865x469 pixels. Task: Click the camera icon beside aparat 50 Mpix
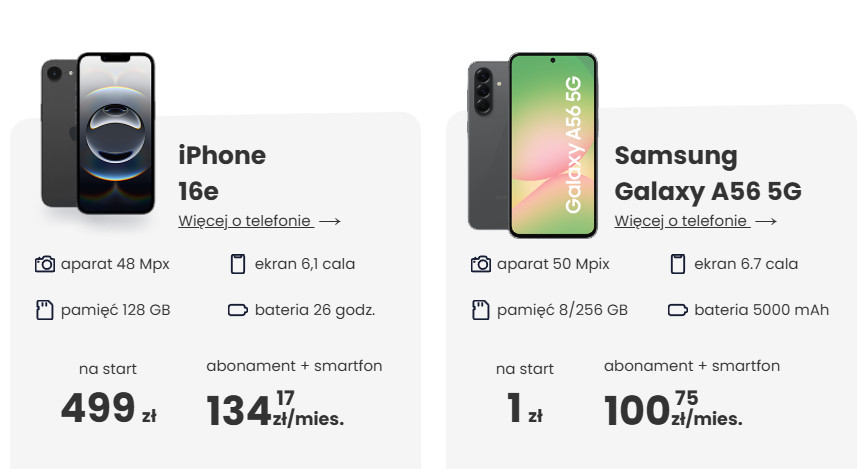click(481, 264)
